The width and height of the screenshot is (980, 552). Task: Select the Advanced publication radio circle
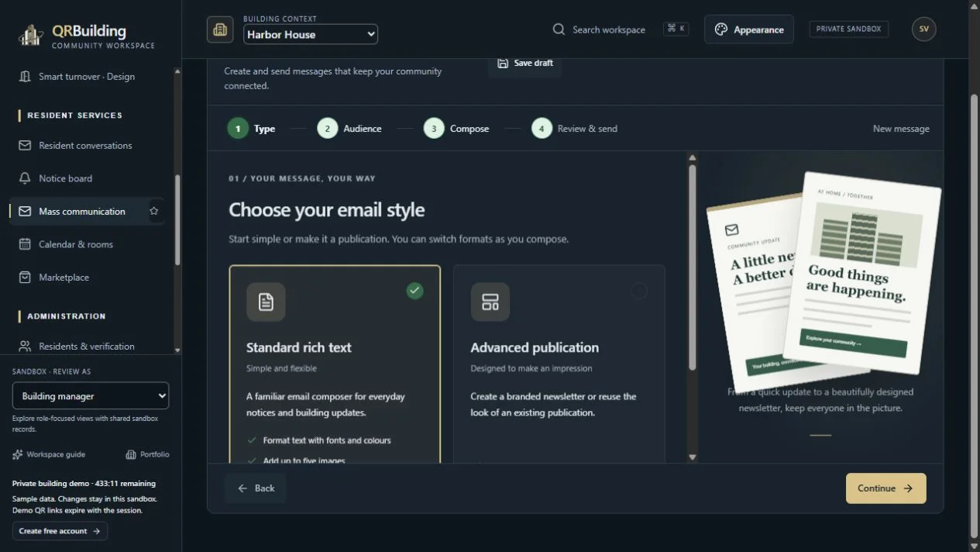(639, 291)
